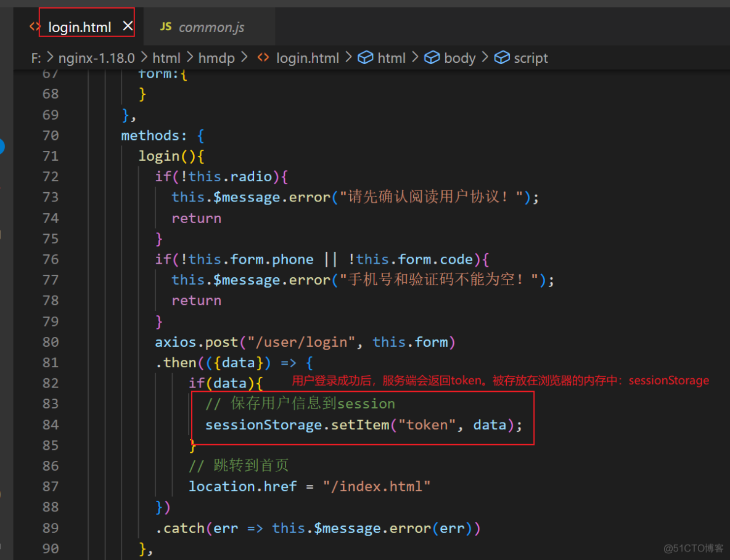Open the nginx-1.18.0 breadcrumb dropdown
Screen dimensions: 730x560
pyautogui.click(x=96, y=57)
